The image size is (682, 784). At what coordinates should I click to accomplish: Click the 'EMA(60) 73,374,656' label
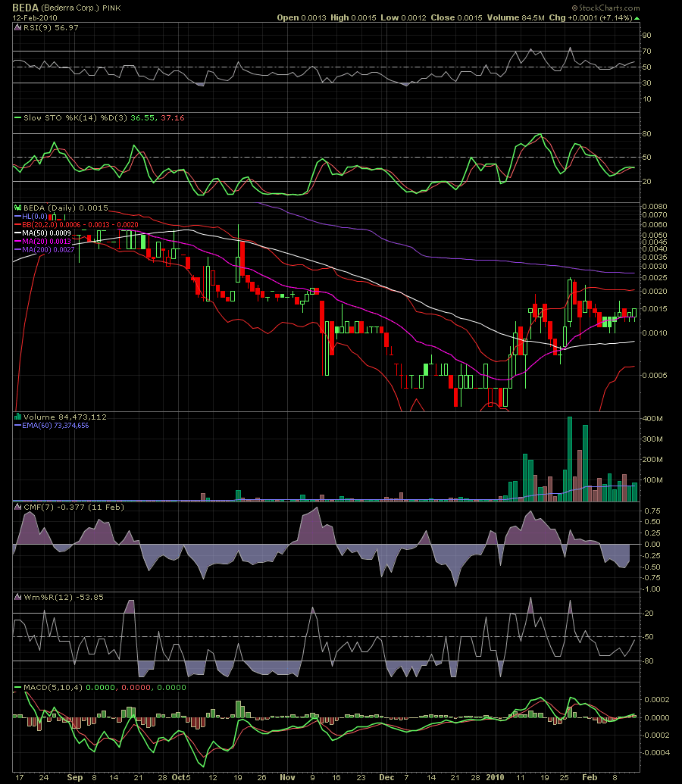(x=56, y=426)
